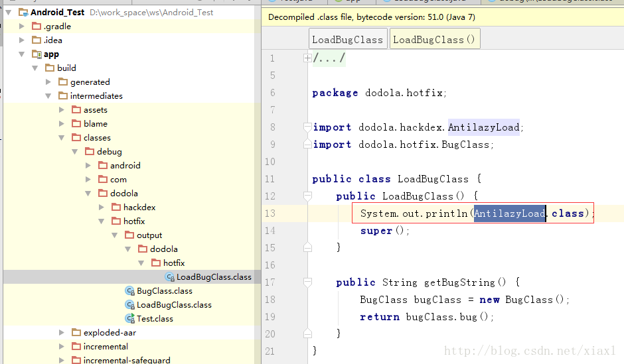Screen dimensions: 624x364
Task: Collapse the imports fold marker at line 8
Action: point(307,127)
